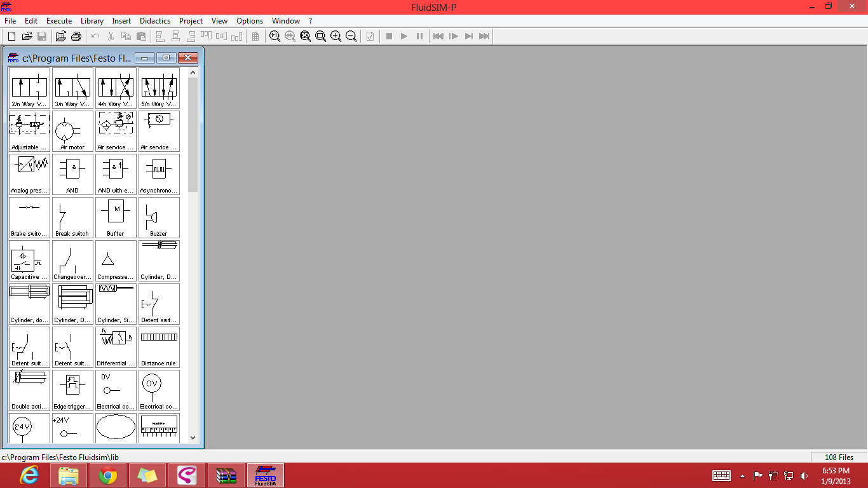Select the Buffer component
Image resolution: width=868 pixels, height=488 pixels.
pyautogui.click(x=116, y=218)
